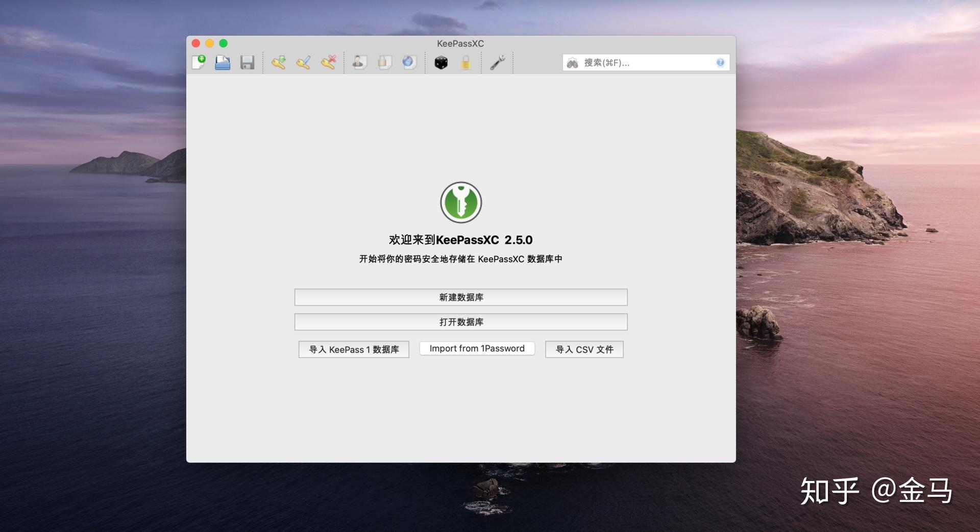
Task: Click the help question mark in search bar
Action: pos(720,62)
